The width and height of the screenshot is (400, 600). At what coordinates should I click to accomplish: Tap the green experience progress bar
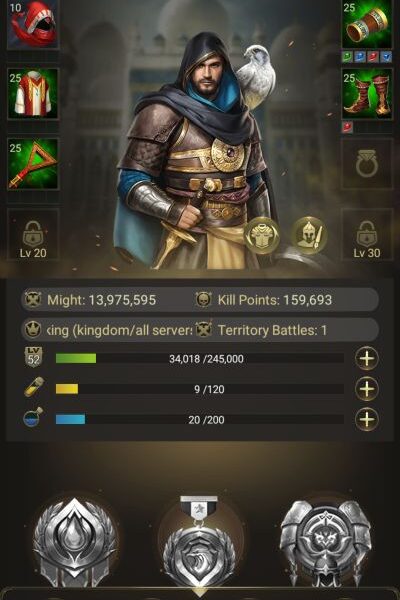tap(199, 359)
